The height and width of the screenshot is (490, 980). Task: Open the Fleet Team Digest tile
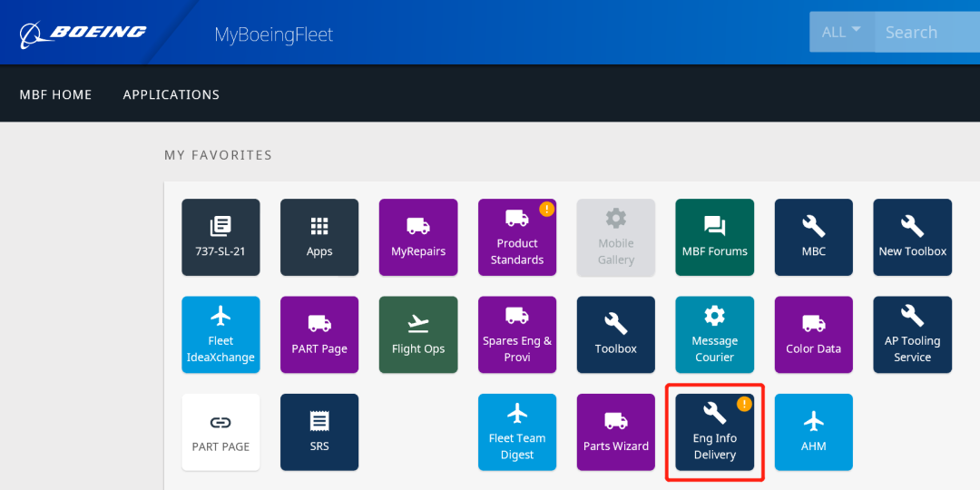click(x=517, y=433)
